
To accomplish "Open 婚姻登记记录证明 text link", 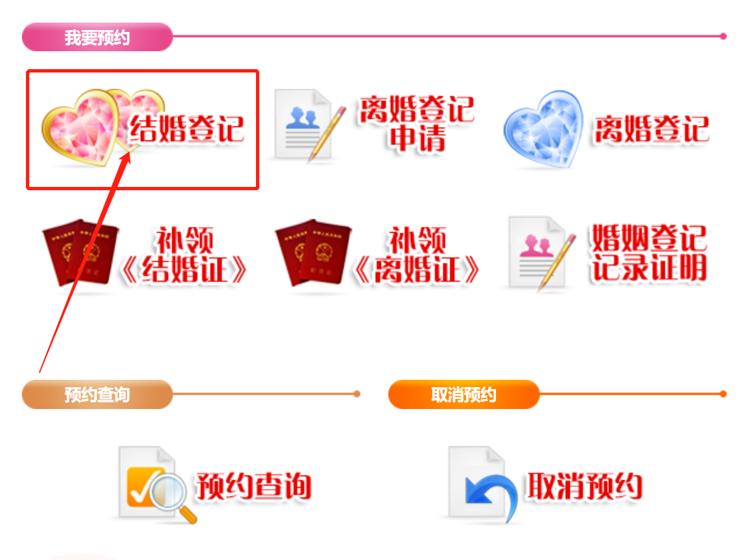I will coord(649,253).
